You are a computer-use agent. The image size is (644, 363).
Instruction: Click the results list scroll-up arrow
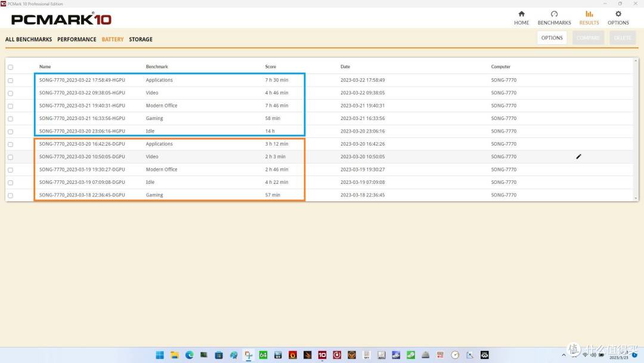tap(636, 61)
